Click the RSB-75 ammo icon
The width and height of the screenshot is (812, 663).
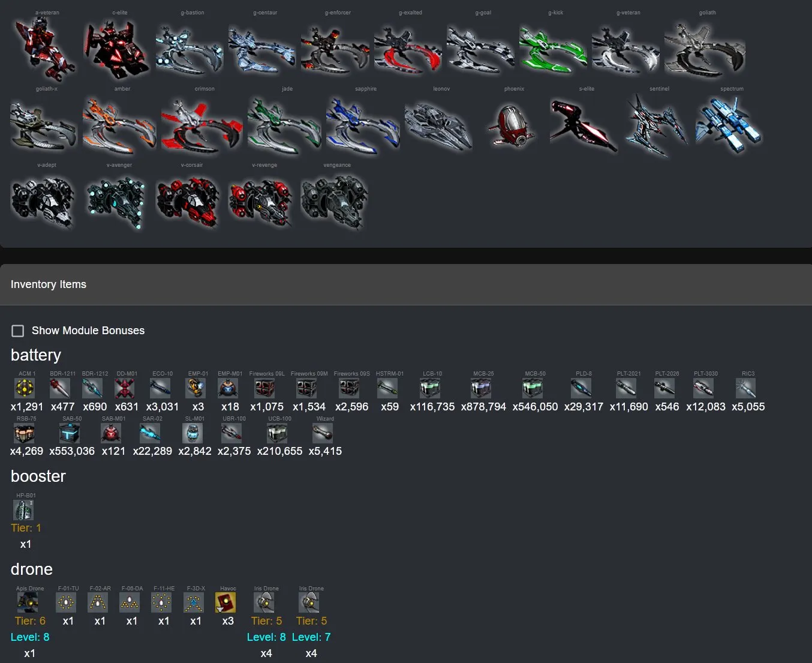click(25, 433)
